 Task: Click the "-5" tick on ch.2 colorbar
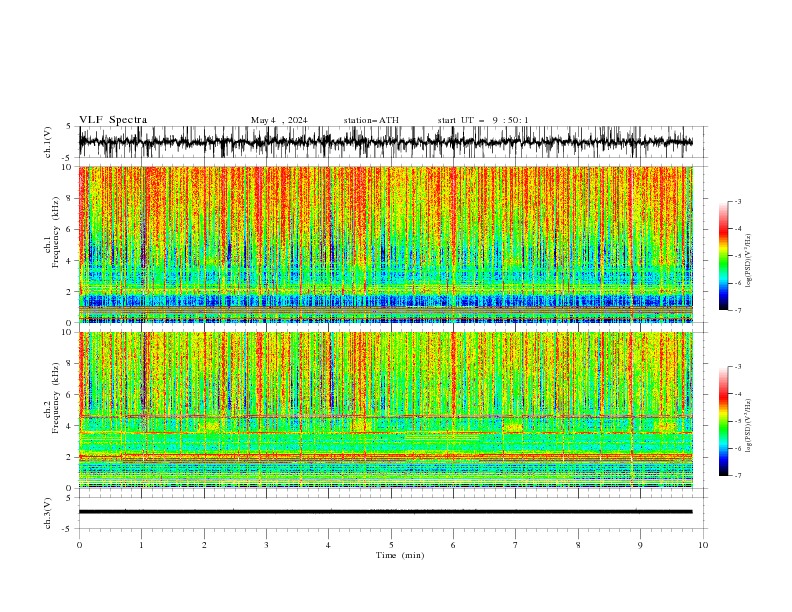737,421
